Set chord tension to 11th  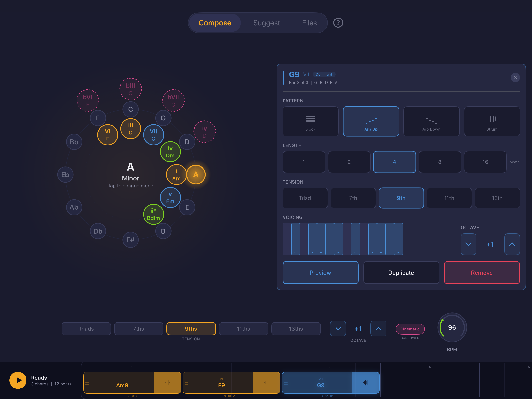point(449,198)
